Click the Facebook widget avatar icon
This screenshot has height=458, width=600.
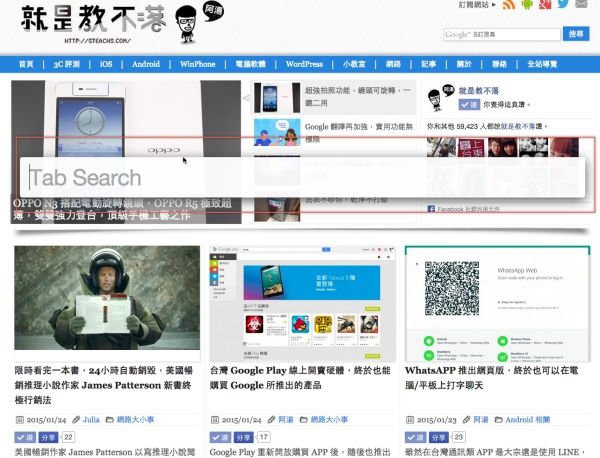point(440,98)
